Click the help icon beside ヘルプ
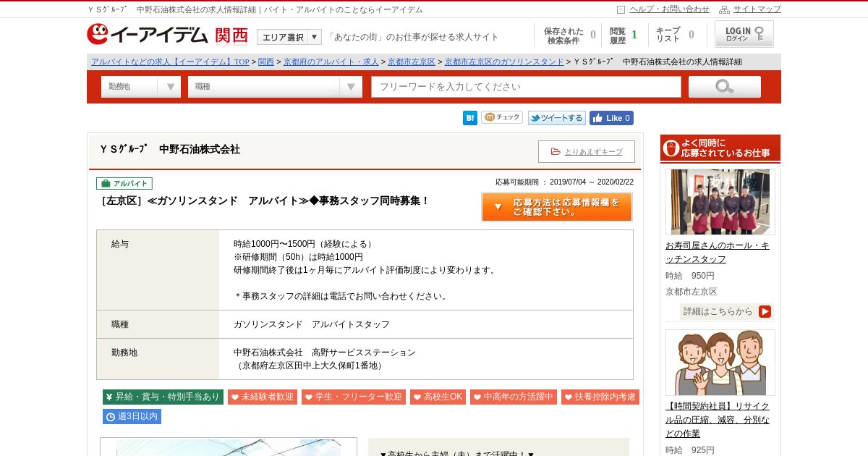868x456 pixels. point(621,9)
